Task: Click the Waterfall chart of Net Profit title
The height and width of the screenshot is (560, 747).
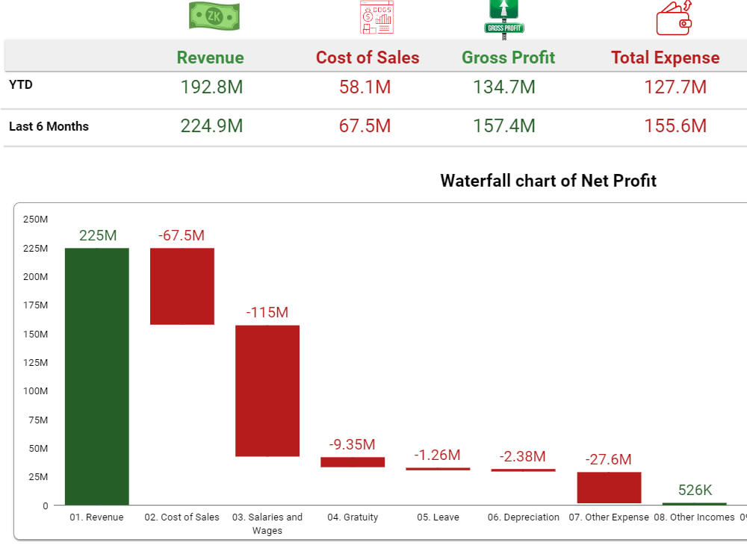Action: tap(548, 181)
